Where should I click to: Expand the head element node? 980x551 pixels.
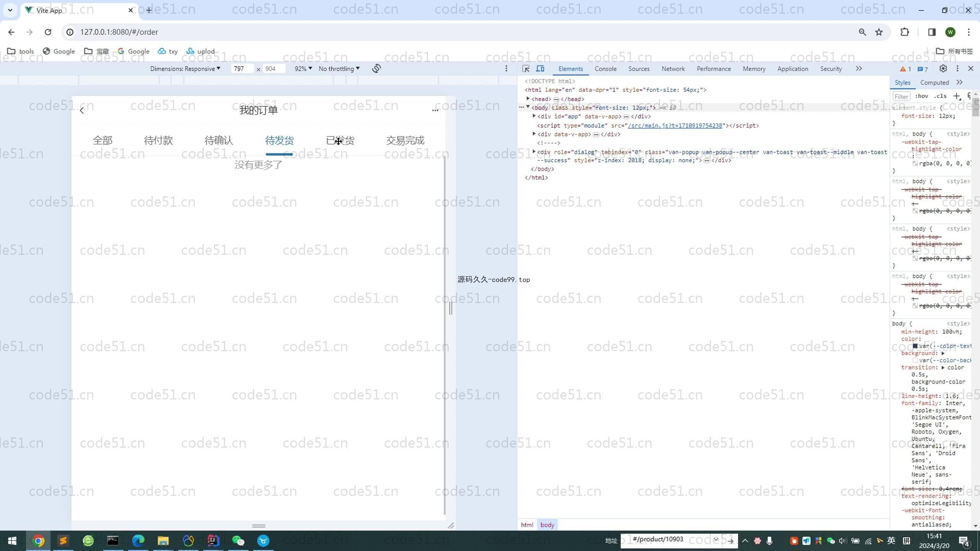tap(528, 99)
